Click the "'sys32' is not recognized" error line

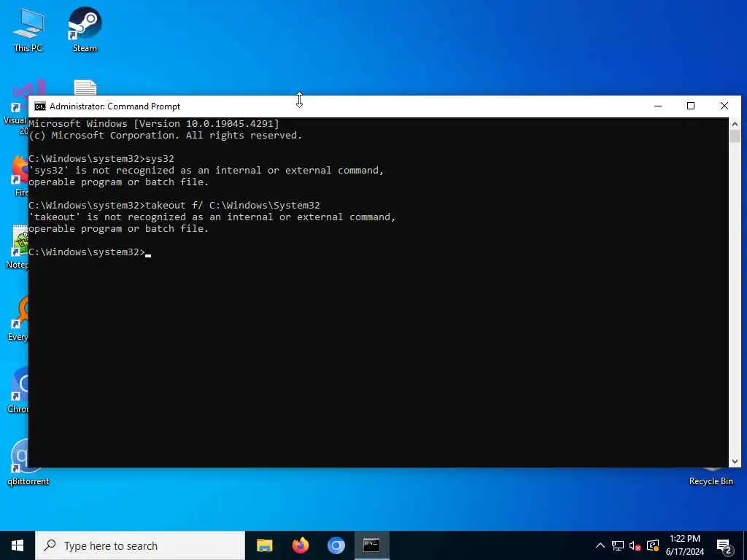point(206,171)
